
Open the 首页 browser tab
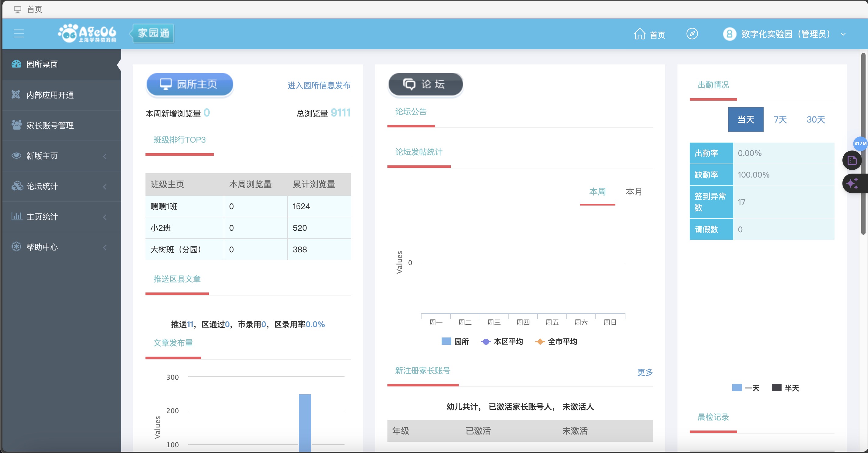[28, 9]
